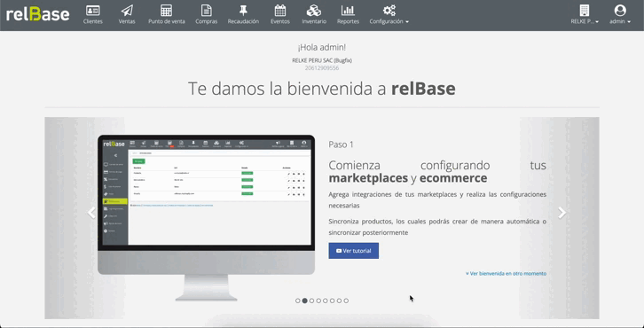Open the Clientes section icon
This screenshot has height=328, width=644.
coord(93,11)
